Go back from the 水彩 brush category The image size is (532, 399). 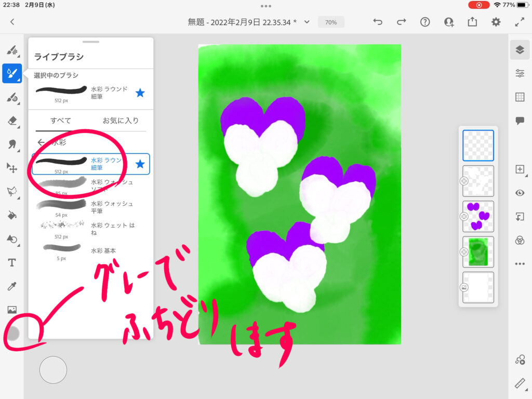tap(41, 142)
